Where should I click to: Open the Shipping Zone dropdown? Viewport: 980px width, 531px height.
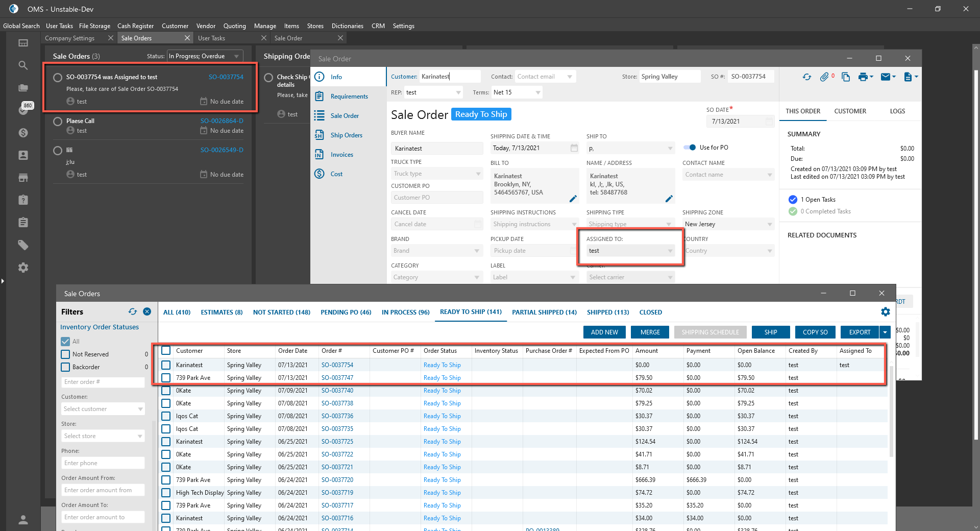tap(769, 224)
